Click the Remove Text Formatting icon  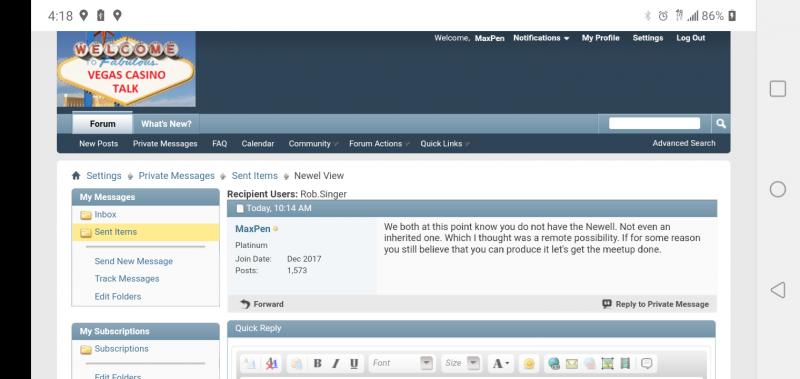pos(272,363)
